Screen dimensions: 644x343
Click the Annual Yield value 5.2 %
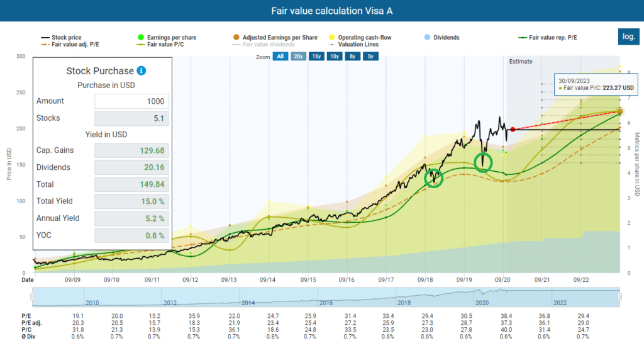[x=131, y=218]
